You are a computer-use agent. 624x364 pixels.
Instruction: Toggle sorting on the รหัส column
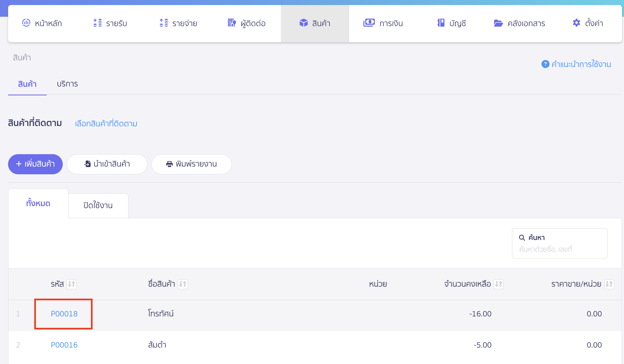pyautogui.click(x=71, y=284)
